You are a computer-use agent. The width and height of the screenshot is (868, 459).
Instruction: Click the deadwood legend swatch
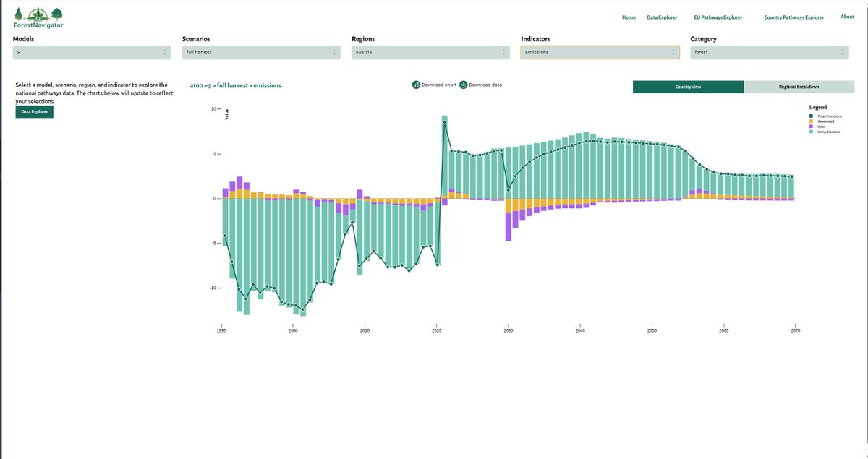pos(812,121)
